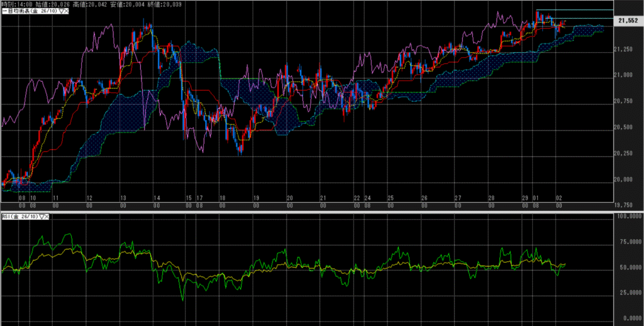Screen dimensions: 644x326
Task: Open the 一目均衡表 indicator dropdown triangle
Action: pos(61,12)
